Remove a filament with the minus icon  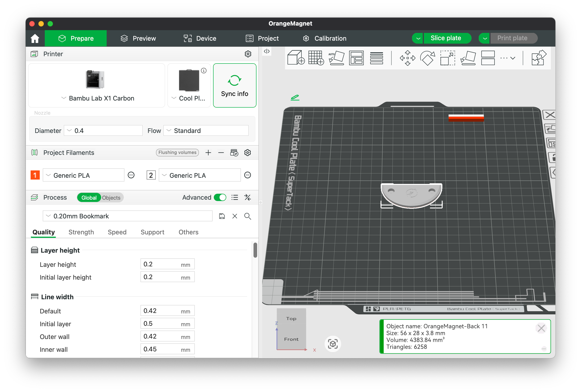tap(221, 153)
